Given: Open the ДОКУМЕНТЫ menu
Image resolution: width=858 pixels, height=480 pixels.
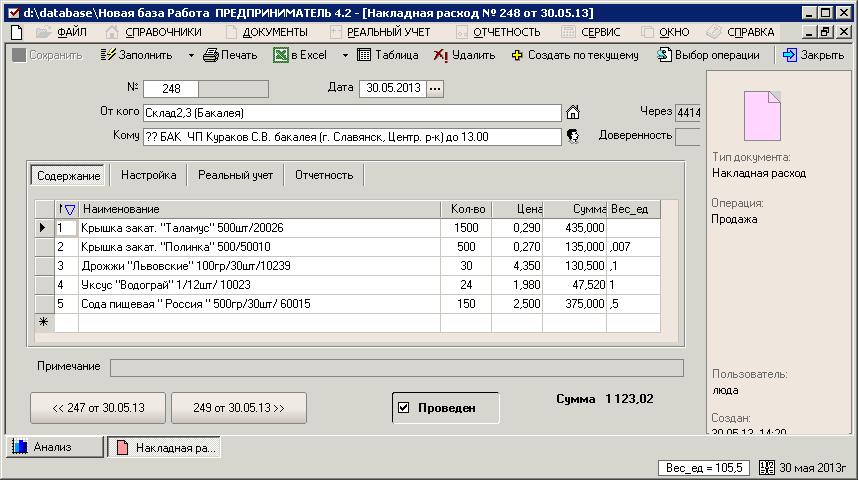Looking at the screenshot, I should (275, 32).
